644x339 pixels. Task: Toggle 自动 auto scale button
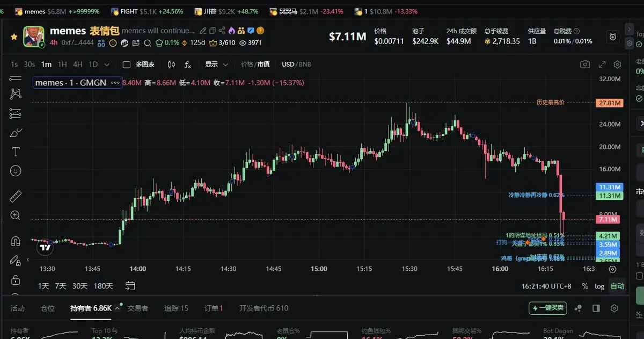click(617, 286)
